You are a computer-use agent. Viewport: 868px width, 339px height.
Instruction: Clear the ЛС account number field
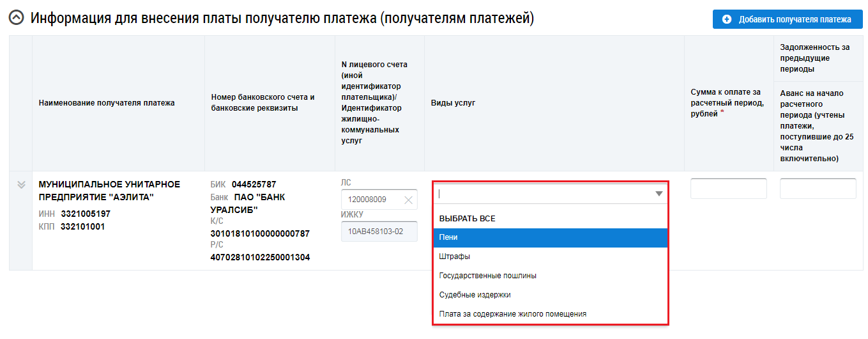click(x=409, y=200)
